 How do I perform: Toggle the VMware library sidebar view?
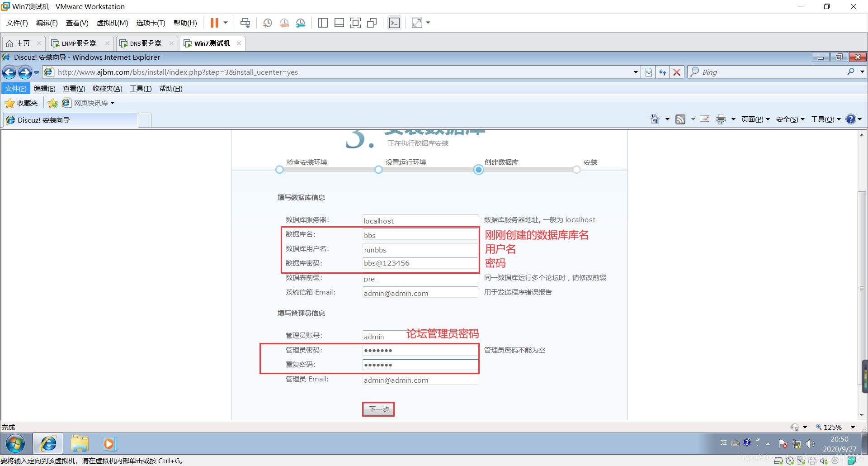[323, 23]
